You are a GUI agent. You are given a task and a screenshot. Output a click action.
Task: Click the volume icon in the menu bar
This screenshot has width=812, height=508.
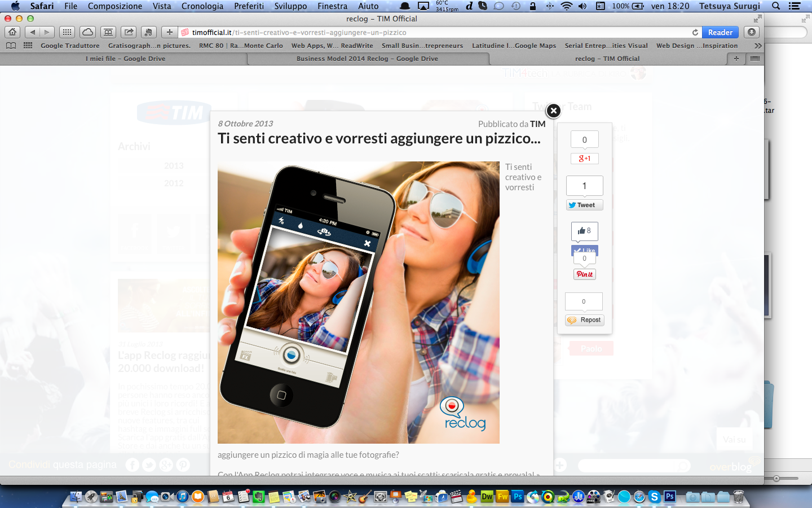point(582,6)
